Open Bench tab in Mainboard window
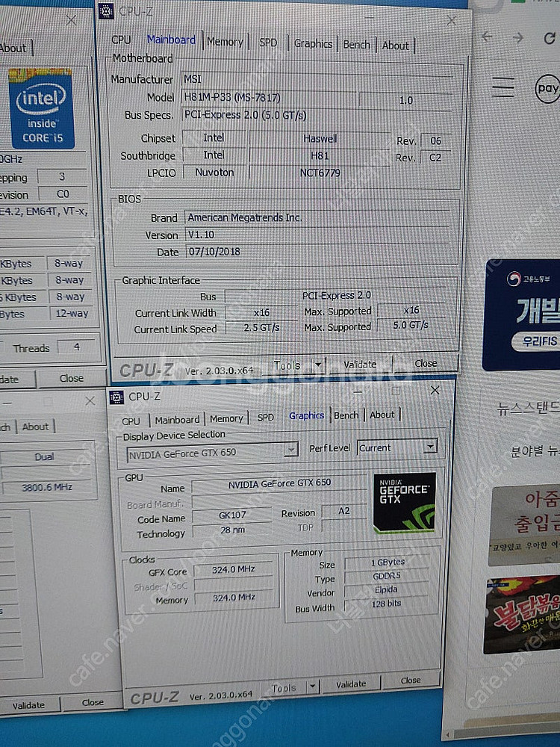The height and width of the screenshot is (747, 560). [x=356, y=45]
